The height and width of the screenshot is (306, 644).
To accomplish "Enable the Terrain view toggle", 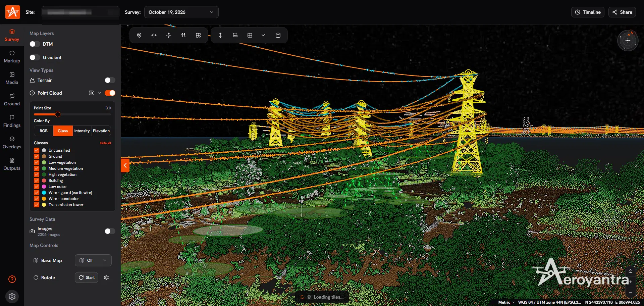I will [x=110, y=80].
